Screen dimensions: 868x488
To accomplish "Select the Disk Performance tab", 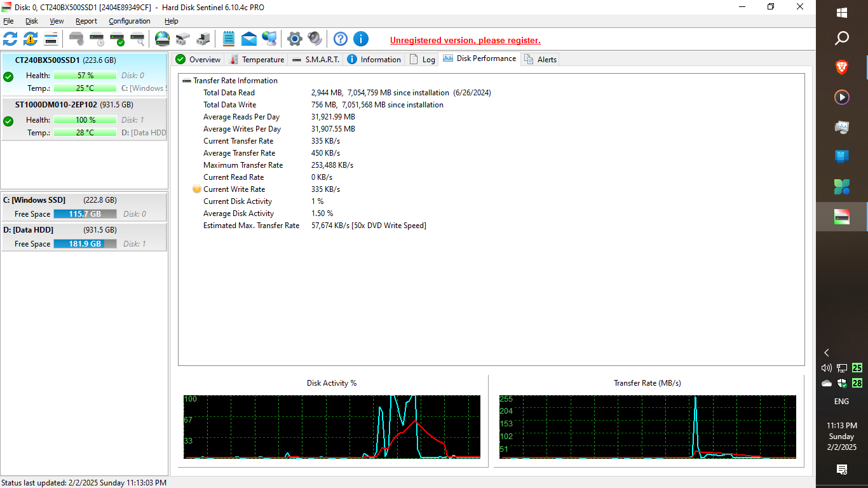I will click(x=479, y=58).
